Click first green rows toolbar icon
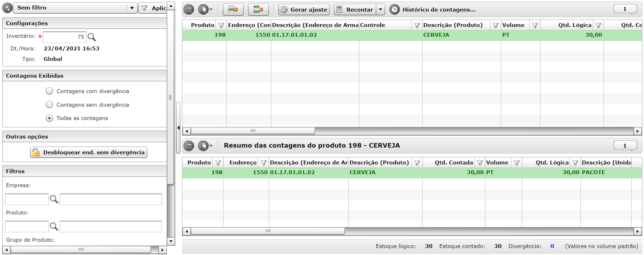The image size is (644, 255). click(x=233, y=9)
